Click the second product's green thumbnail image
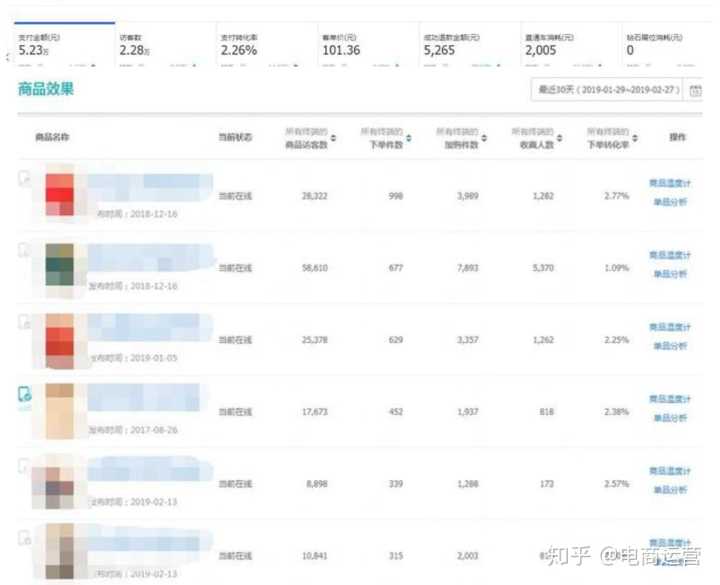Image resolution: width=720 pixels, height=585 pixels. tap(61, 267)
